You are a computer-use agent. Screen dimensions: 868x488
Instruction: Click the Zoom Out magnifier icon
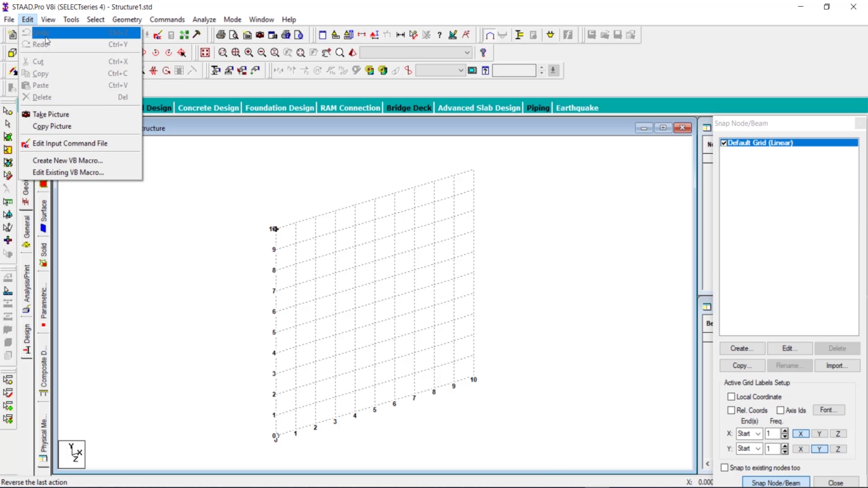coord(262,52)
